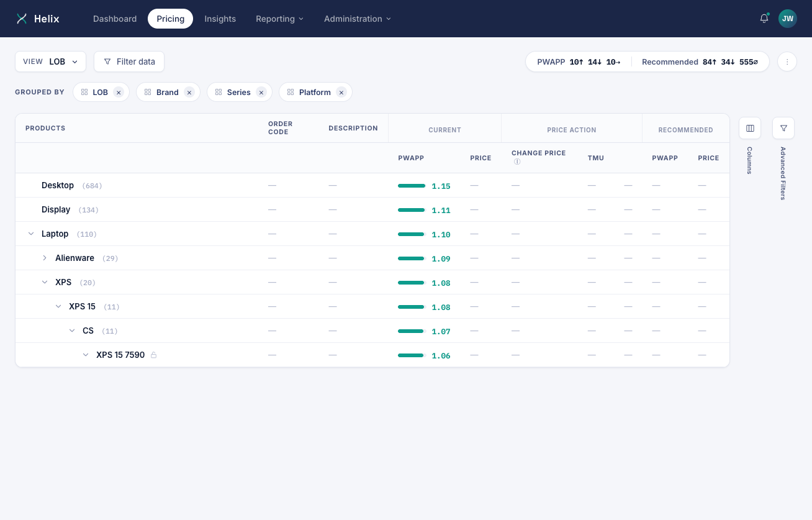The height and width of the screenshot is (520, 812).
Task: Remove the Series grouping chip
Action: tap(261, 93)
